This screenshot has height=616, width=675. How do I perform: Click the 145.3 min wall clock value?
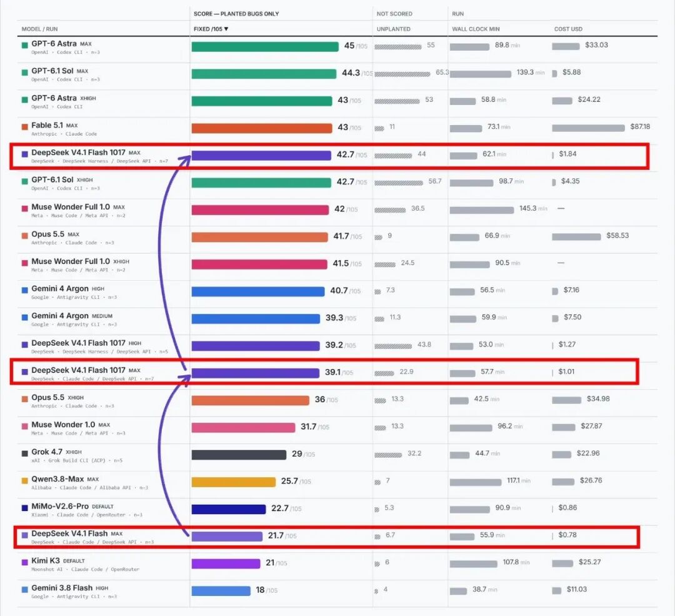point(533,208)
